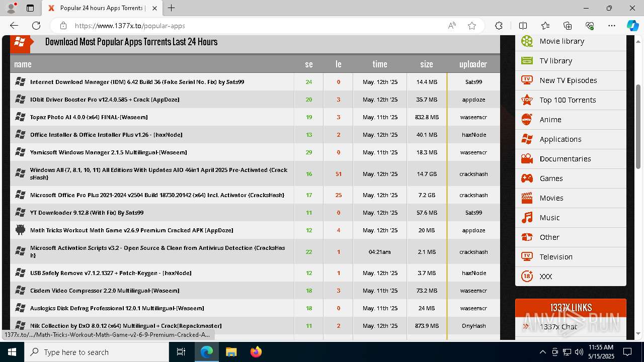This screenshot has width=644, height=362.
Task: Open Task View on taskbar
Action: [x=181, y=352]
